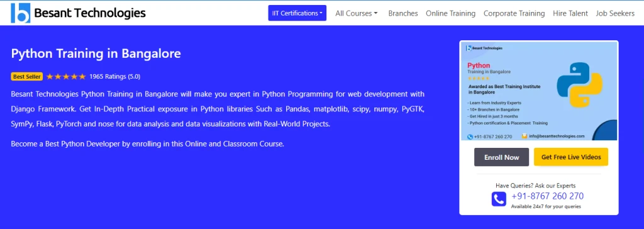This screenshot has width=644, height=229.
Task: Click the Become a Best Python Developer sentence
Action: [147, 144]
